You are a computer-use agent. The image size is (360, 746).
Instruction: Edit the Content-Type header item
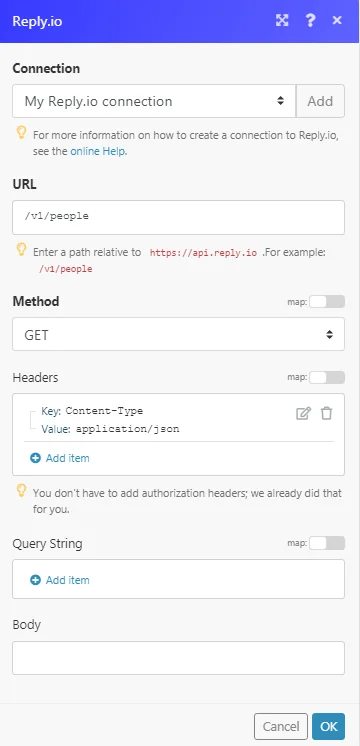303,413
